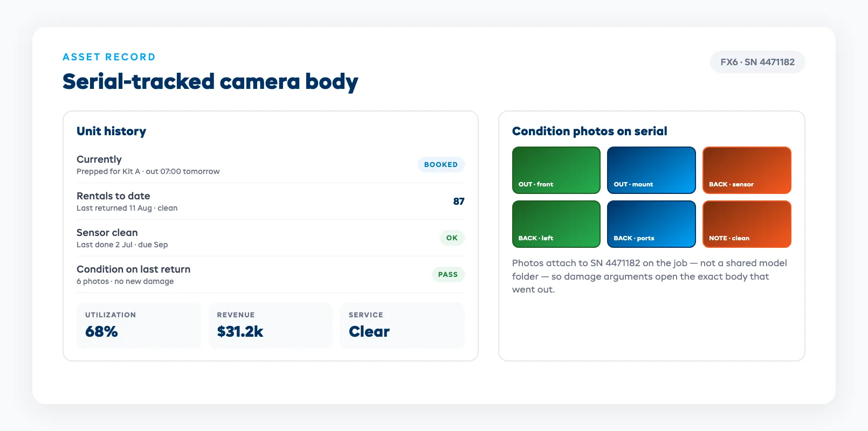Click the FX6 · SN 4471182 serial chip
The width and height of the screenshot is (868, 431).
[x=757, y=62]
